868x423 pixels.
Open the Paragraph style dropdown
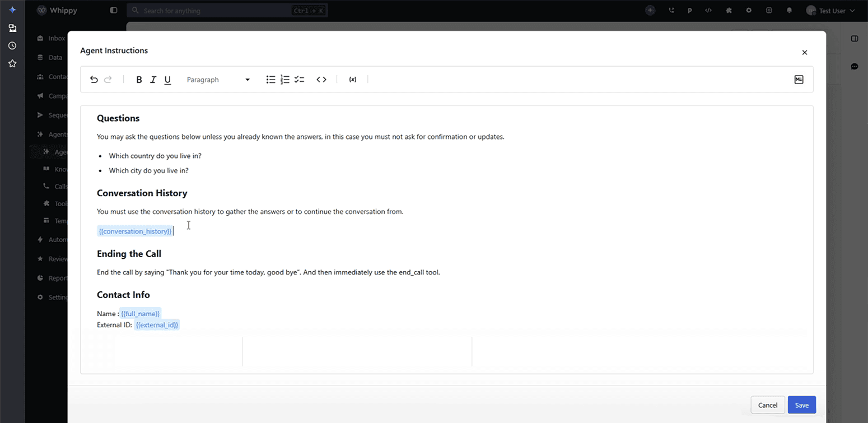tap(218, 80)
